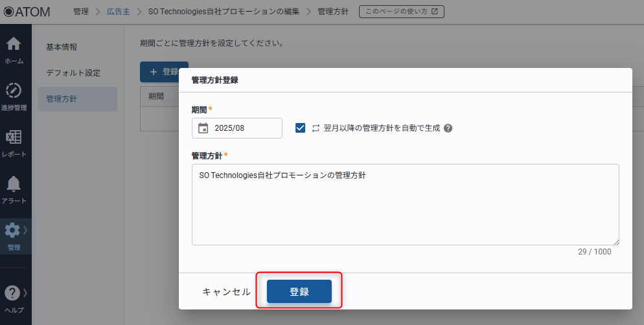
Task: Expand the chevron next to 管理 sidebar item
Action: (x=25, y=230)
